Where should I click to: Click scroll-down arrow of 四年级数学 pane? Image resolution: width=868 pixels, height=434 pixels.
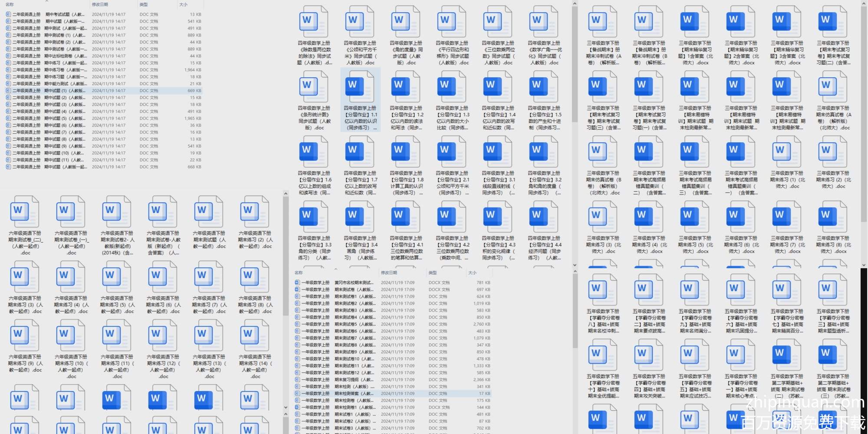click(x=575, y=265)
